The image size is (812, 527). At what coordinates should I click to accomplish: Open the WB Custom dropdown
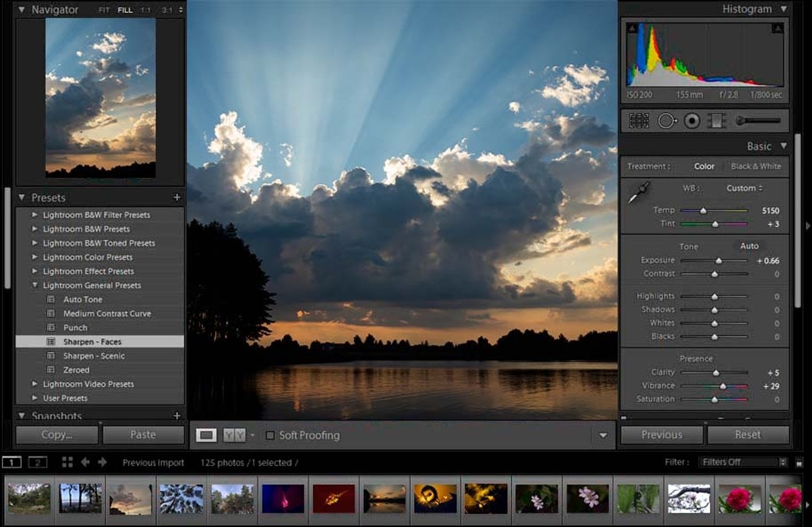pyautogui.click(x=744, y=188)
